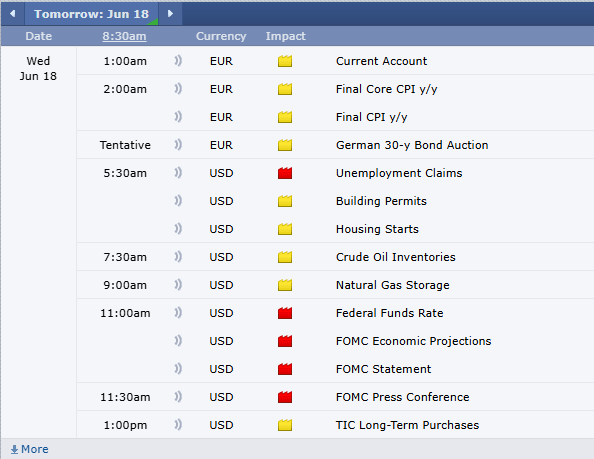Open the Impact column filter header
Image resolution: width=594 pixels, height=459 pixels.
(285, 36)
